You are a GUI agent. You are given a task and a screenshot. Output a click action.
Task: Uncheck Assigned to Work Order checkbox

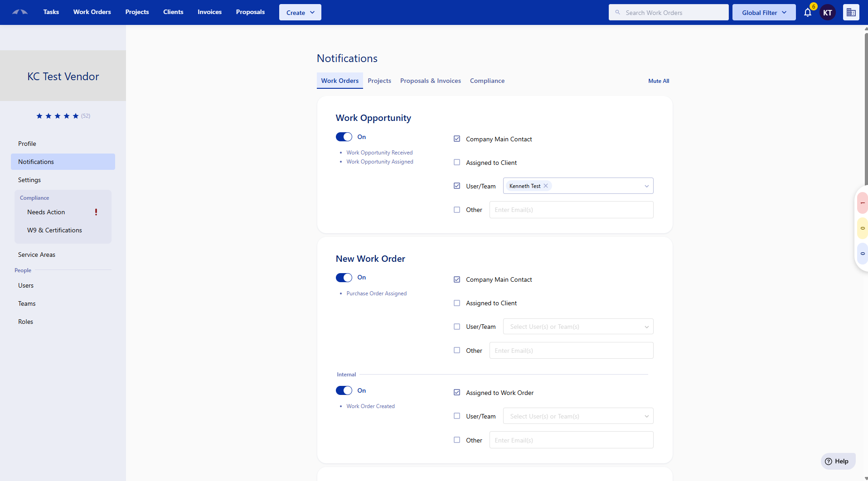point(457,393)
